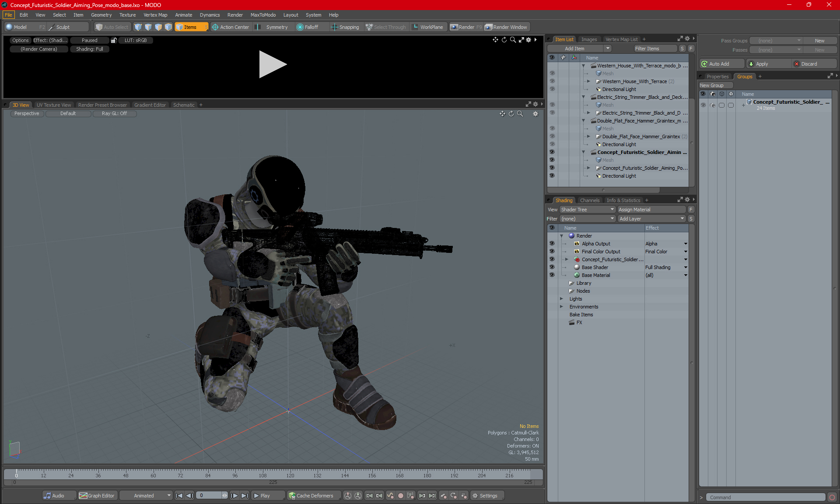The image size is (840, 504).
Task: Open the Shader Tree view dropdown
Action: [588, 210]
